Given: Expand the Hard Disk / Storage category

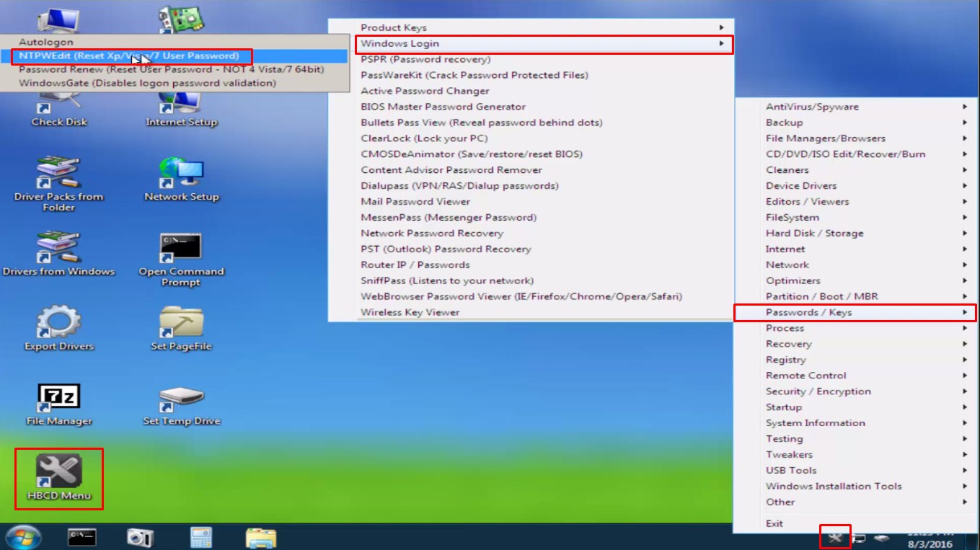Looking at the screenshot, I should pos(855,234).
